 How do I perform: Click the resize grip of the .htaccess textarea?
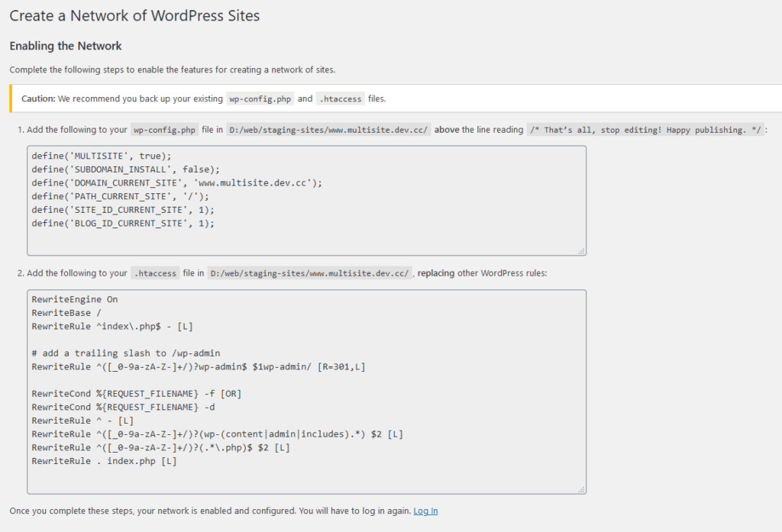coord(581,488)
